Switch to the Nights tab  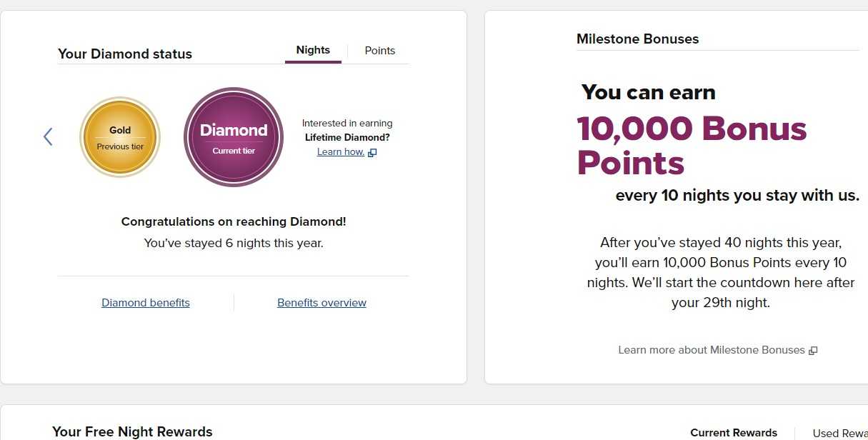[313, 51]
